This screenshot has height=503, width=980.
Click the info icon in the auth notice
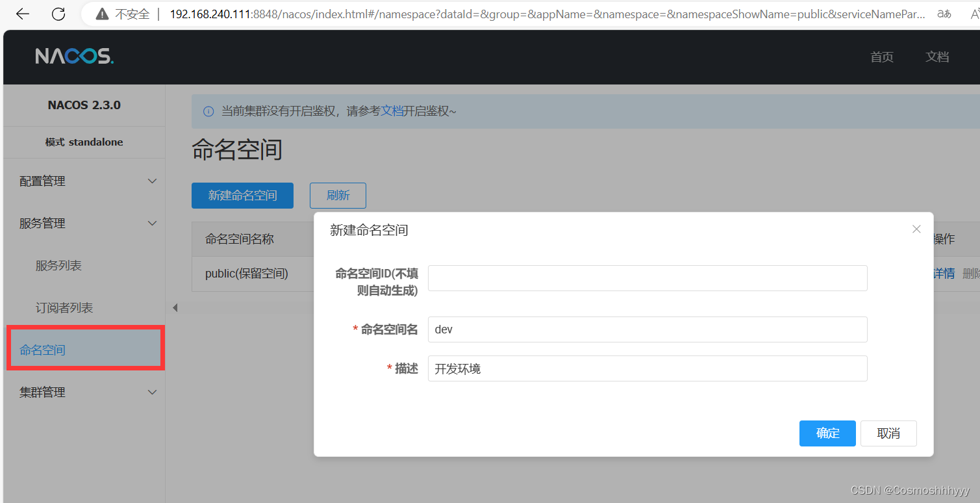coord(208,111)
